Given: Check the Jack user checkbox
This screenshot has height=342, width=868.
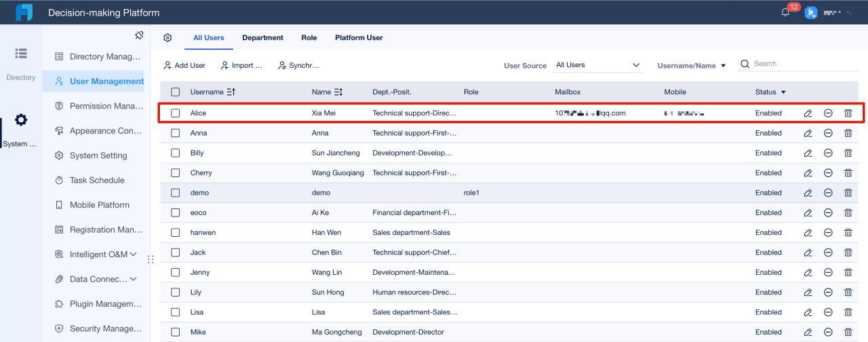Looking at the screenshot, I should (x=176, y=252).
